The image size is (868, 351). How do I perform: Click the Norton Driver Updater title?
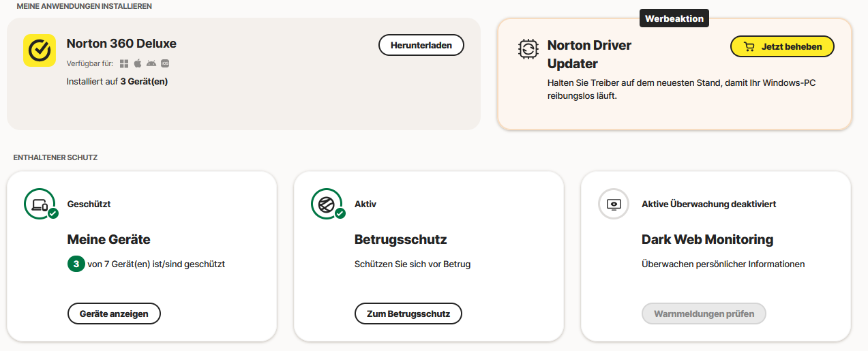coord(589,55)
